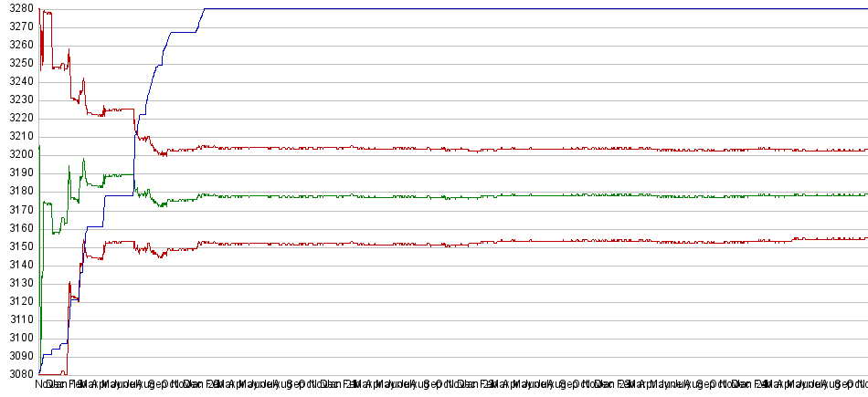Click the 3150 y-axis label
The image size is (868, 397).
point(18,246)
